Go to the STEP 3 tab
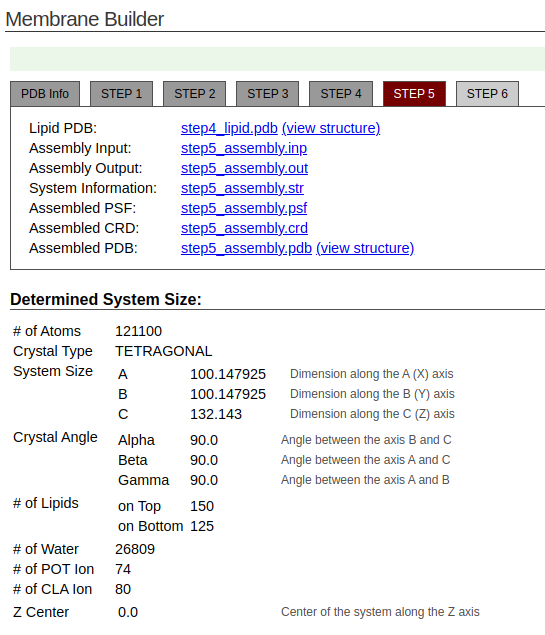Viewport: 545px width, 635px height. (268, 94)
